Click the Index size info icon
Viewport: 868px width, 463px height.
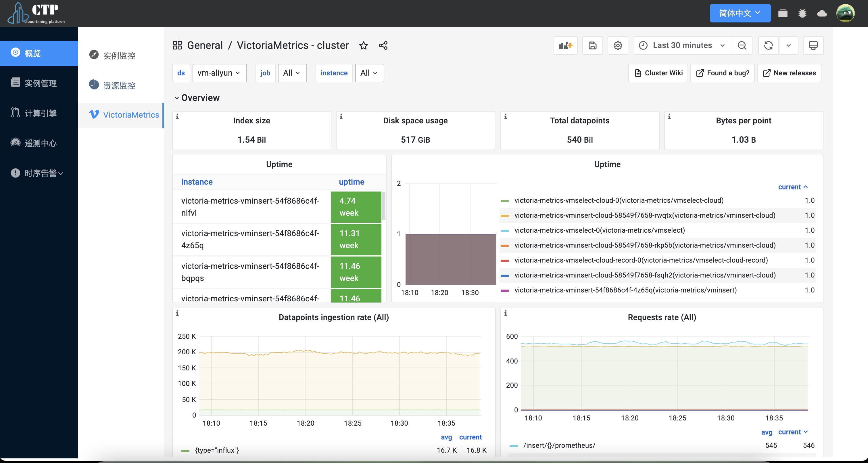177,117
